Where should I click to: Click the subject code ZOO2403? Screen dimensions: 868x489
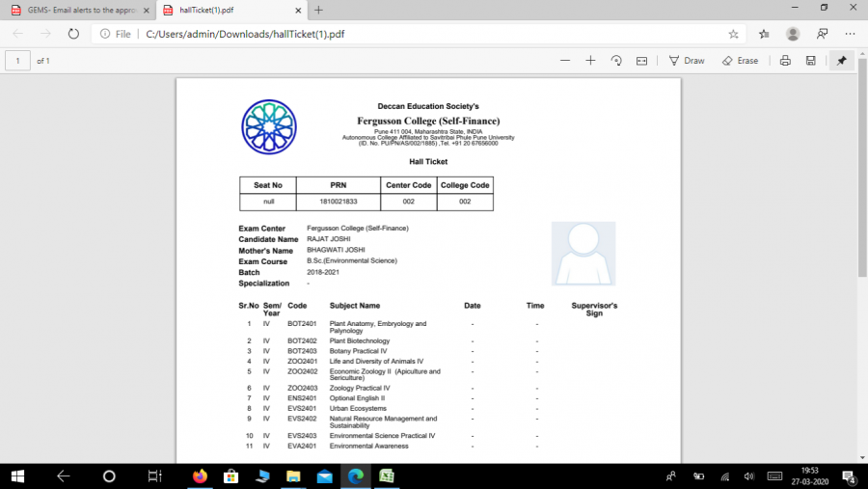coord(302,388)
